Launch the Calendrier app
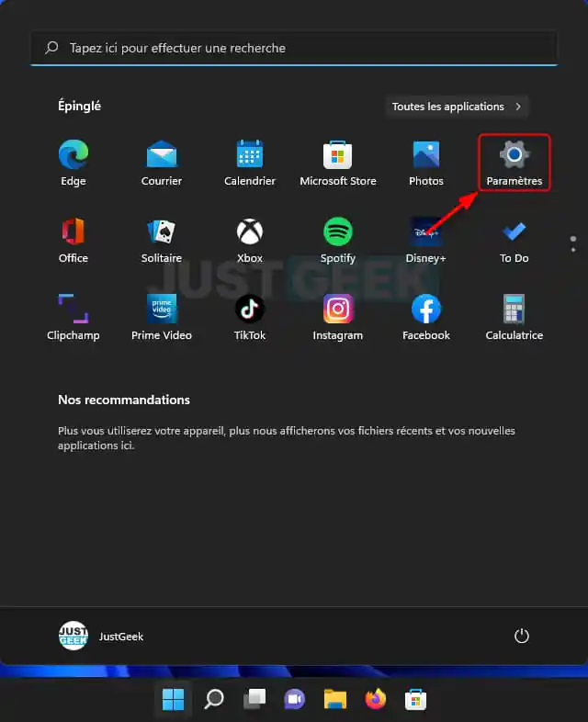This screenshot has width=588, height=722. (250, 163)
